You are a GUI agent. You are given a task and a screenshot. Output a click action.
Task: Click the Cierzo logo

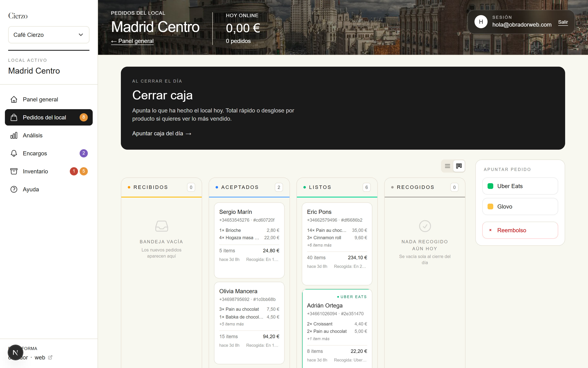tap(18, 16)
